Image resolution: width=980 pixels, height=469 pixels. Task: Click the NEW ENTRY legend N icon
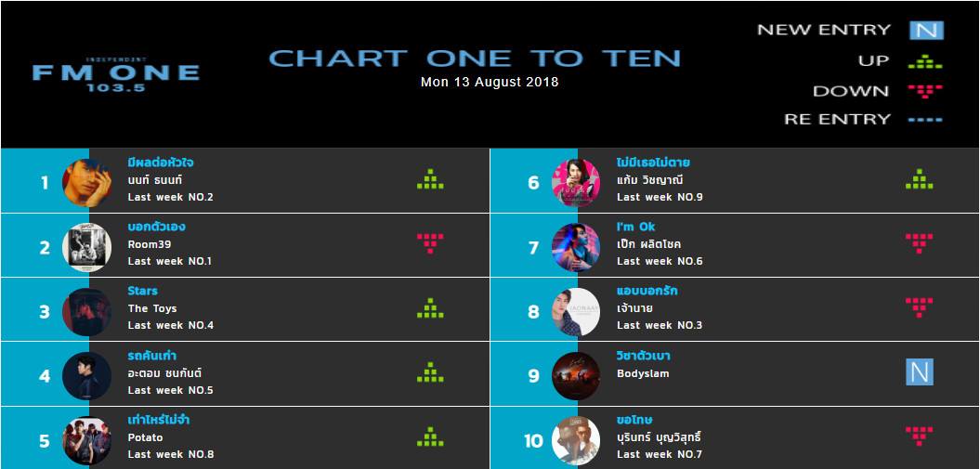click(x=926, y=30)
